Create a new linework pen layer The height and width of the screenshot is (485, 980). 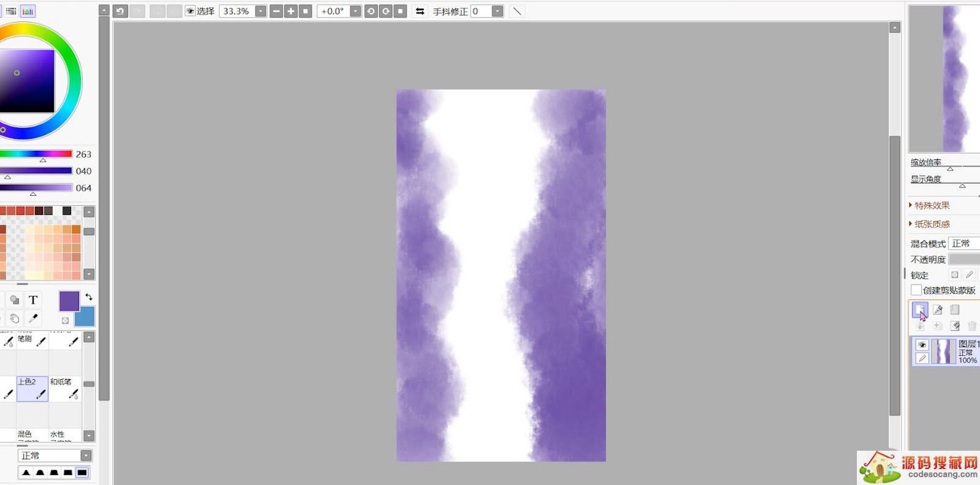click(937, 310)
